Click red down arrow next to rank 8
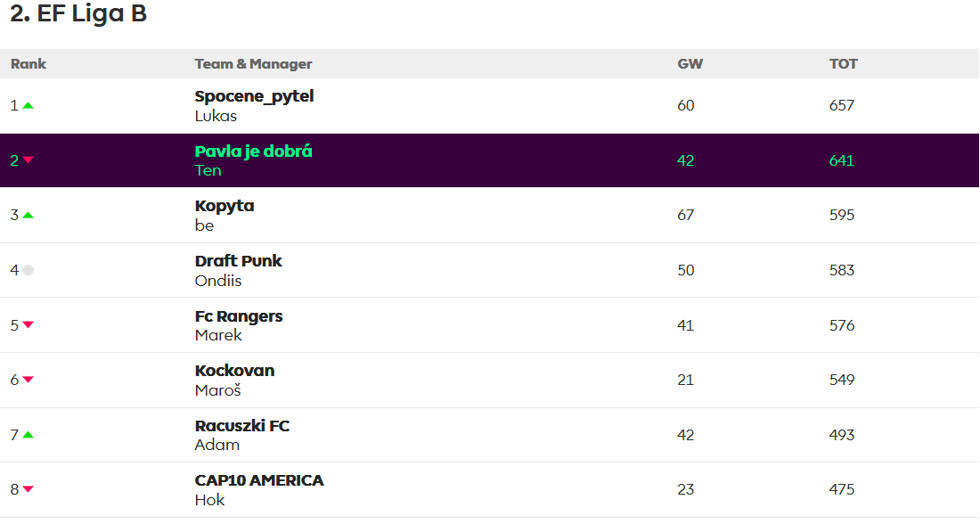This screenshot has width=980, height=524. coord(29,489)
